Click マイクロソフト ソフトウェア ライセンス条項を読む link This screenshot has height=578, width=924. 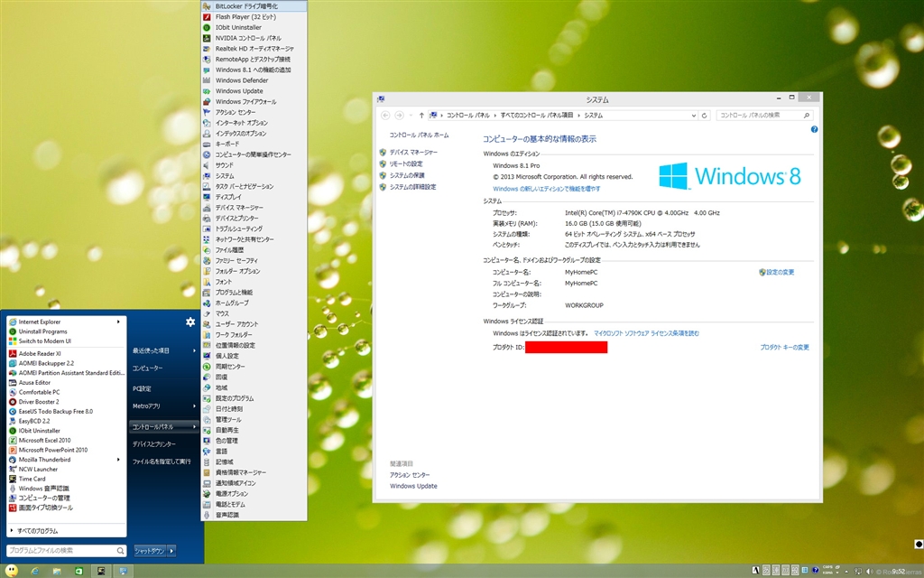pos(646,333)
